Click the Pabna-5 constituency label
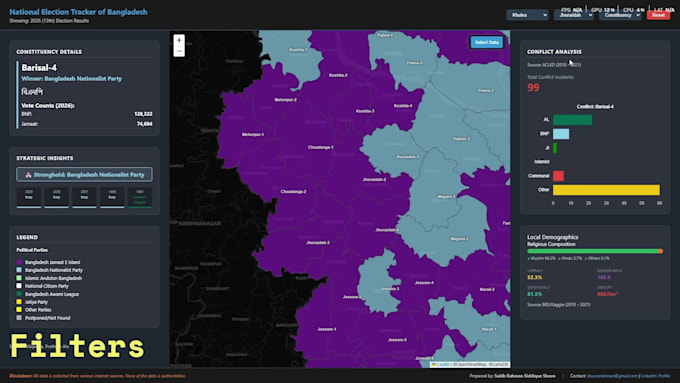680x383 pixels. (415, 63)
